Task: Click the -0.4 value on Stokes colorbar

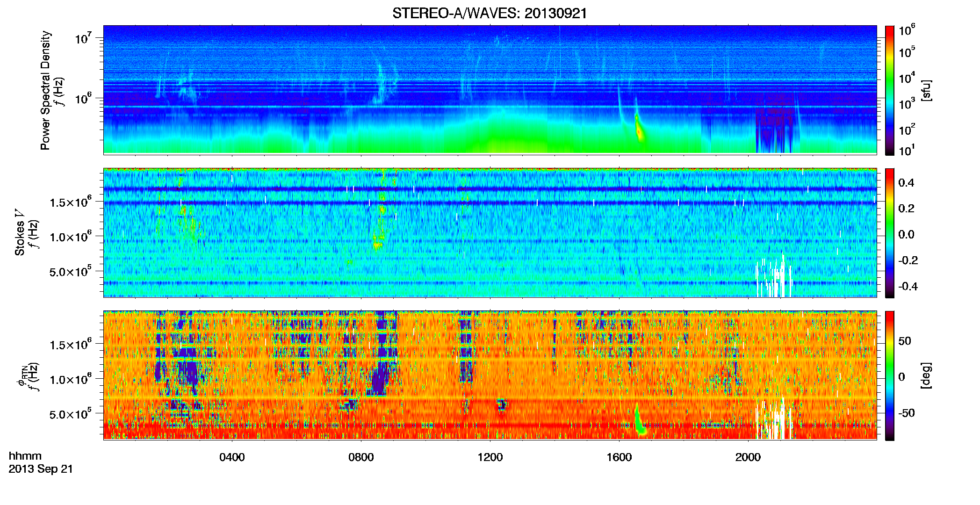Action: (908, 286)
